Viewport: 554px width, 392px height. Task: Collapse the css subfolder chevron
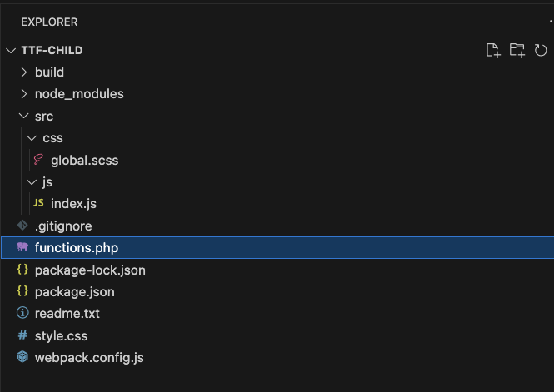pos(32,138)
